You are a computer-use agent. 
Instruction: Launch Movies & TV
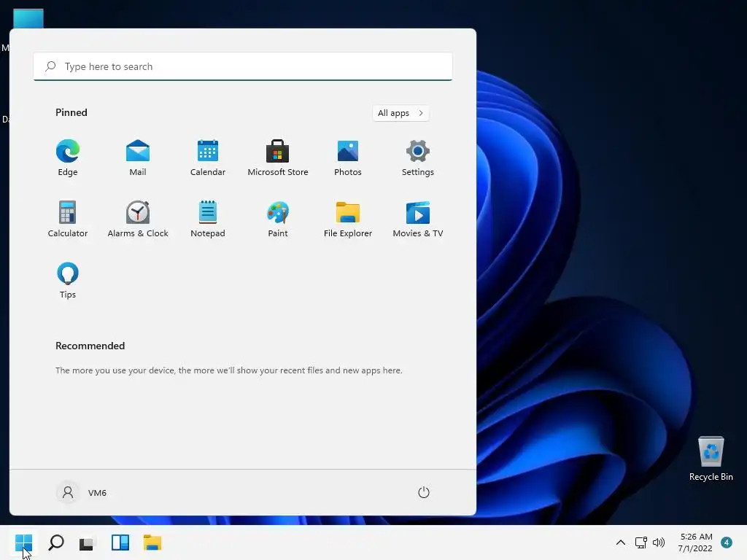pyautogui.click(x=418, y=219)
